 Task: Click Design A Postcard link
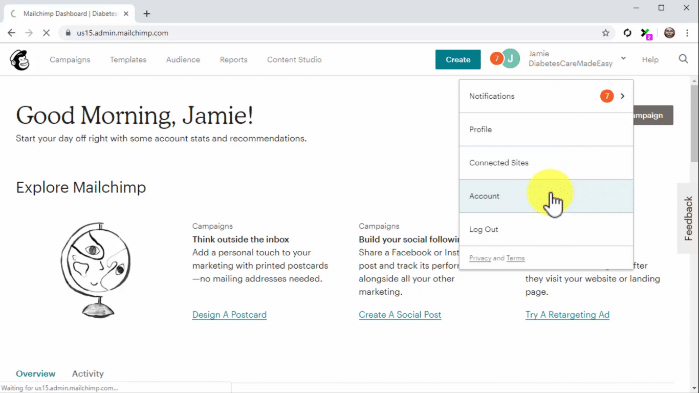pyautogui.click(x=229, y=315)
